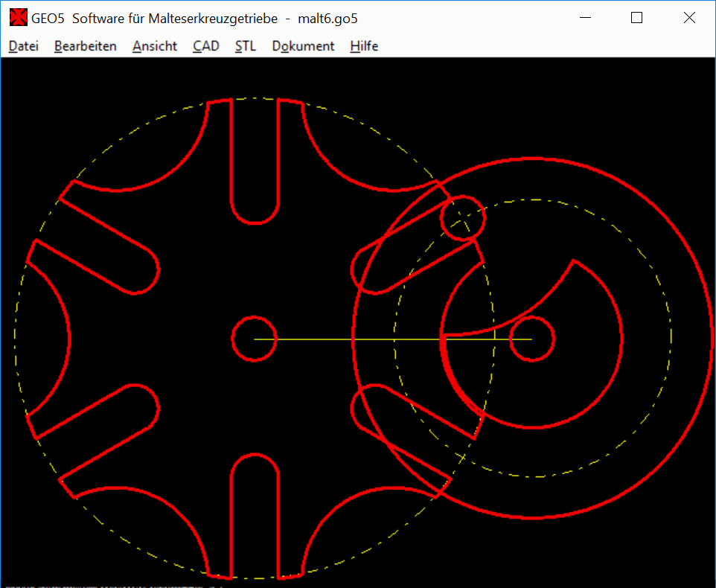
Task: Open the Hilfe menu
Action: pyautogui.click(x=364, y=46)
